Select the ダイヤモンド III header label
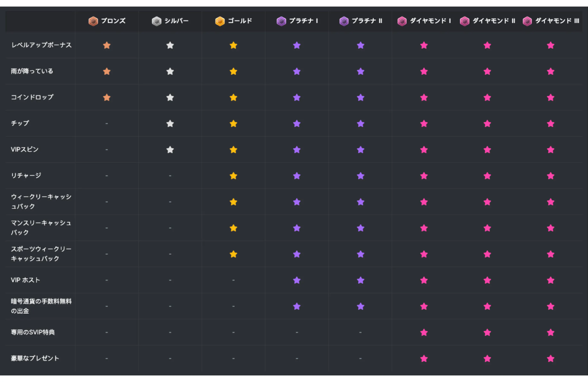588x382 pixels. (557, 21)
